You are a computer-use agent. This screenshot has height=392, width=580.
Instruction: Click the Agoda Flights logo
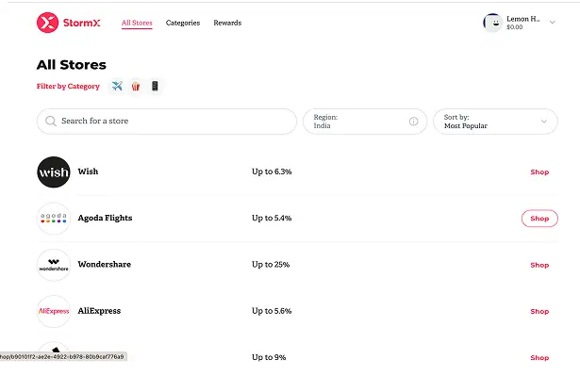point(54,219)
